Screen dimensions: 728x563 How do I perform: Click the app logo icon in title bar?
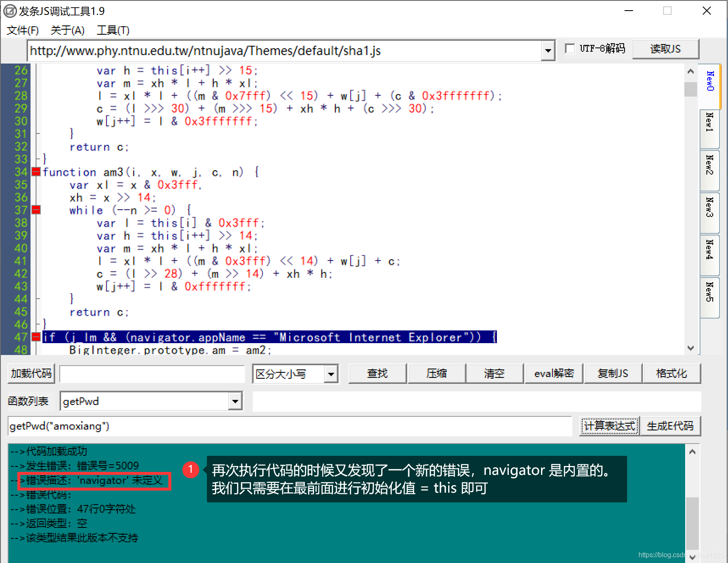10,11
